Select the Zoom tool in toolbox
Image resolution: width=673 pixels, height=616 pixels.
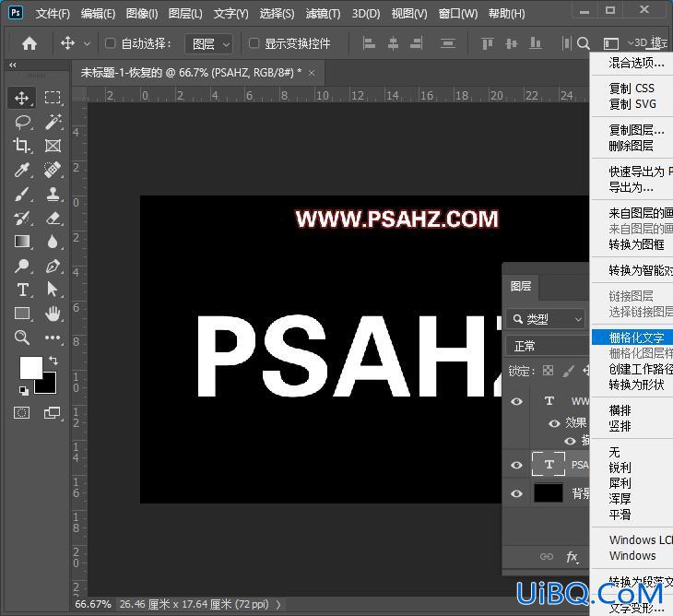pos(21,338)
